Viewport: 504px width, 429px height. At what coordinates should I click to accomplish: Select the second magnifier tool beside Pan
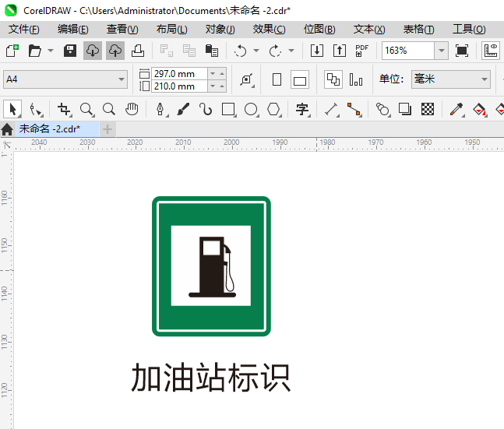[x=109, y=109]
